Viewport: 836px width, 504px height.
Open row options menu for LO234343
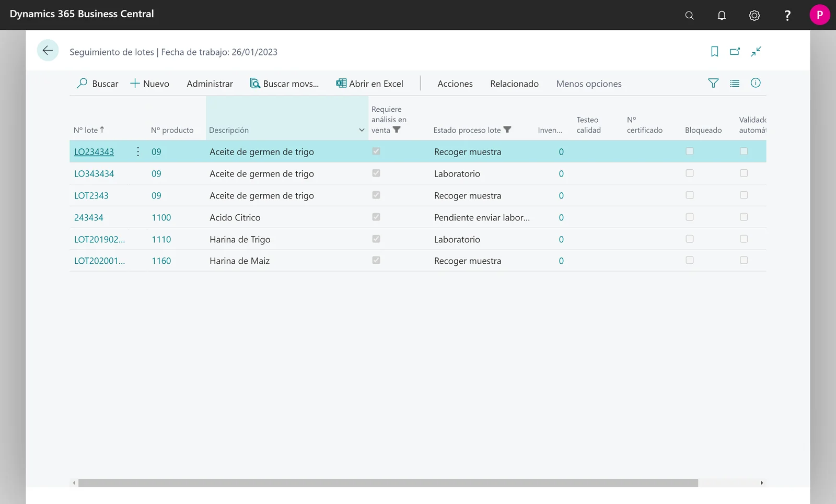pyautogui.click(x=138, y=151)
